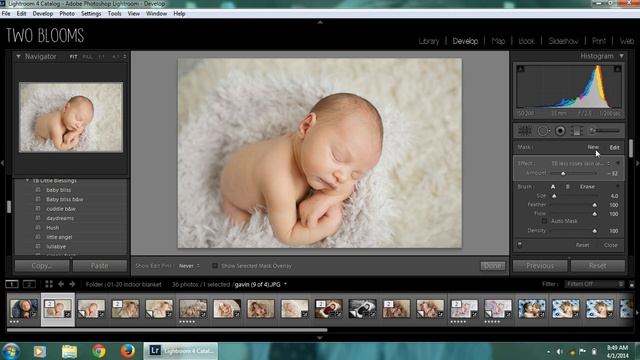Open the Photo menu

pyautogui.click(x=67, y=13)
